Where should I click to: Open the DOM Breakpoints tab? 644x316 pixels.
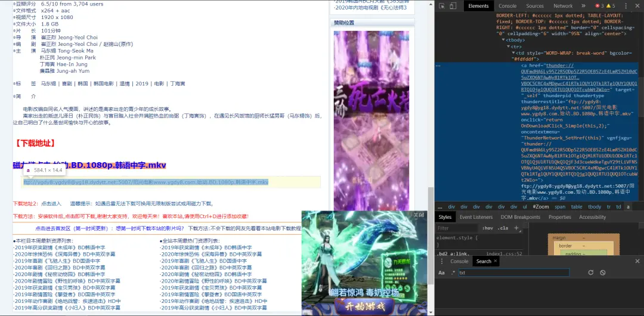pos(521,217)
